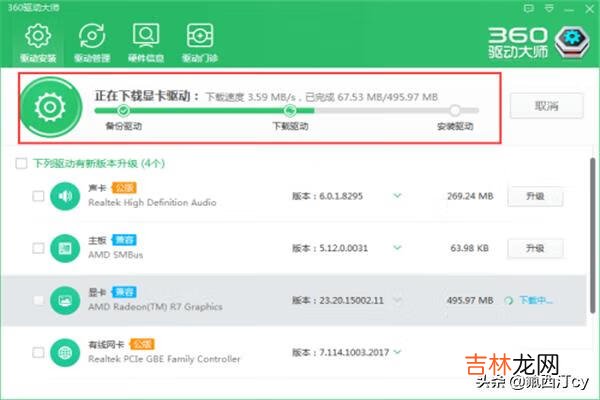Switch to the 驱动管理 tab
The height and width of the screenshot is (400, 600).
[92, 43]
